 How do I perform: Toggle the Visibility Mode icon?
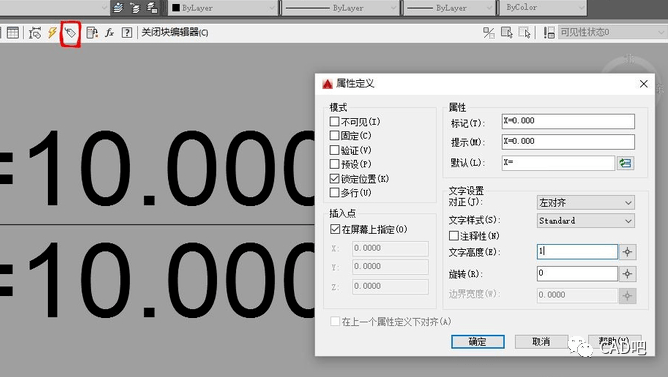(x=489, y=32)
